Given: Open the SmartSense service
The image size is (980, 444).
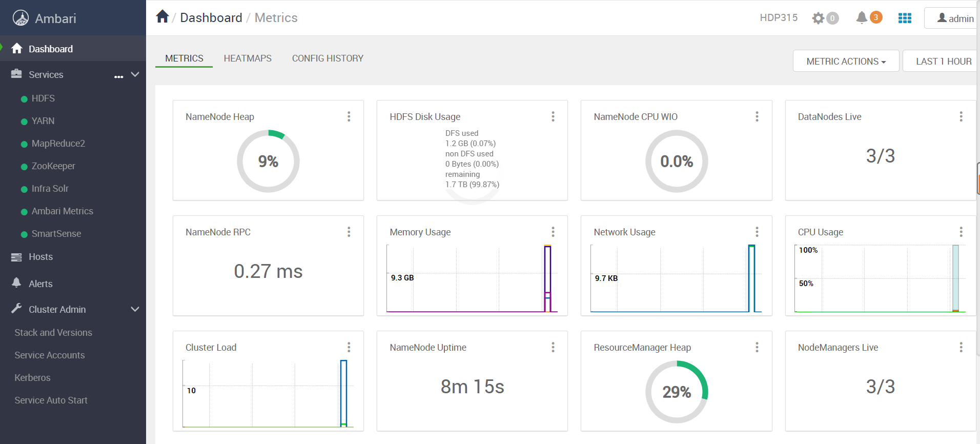Looking at the screenshot, I should [56, 234].
